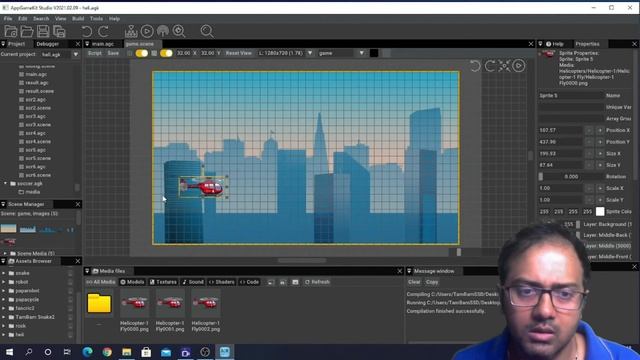
Task: Expand the snake folder in Assets Browser
Action: point(4,273)
